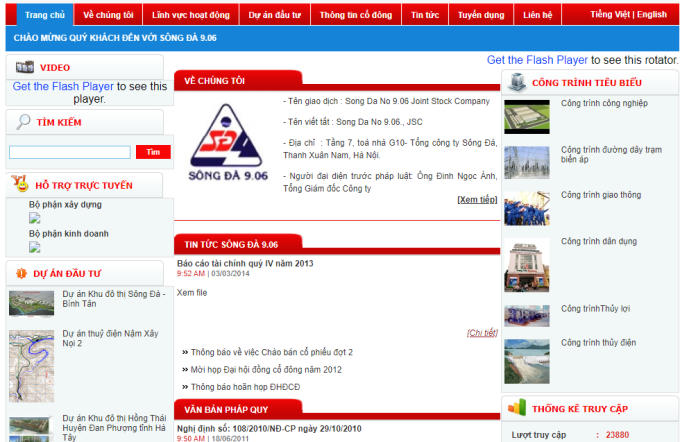Click the smiley icon for Hỗ trợ trực tuyến
The height and width of the screenshot is (442, 680).
(x=20, y=184)
